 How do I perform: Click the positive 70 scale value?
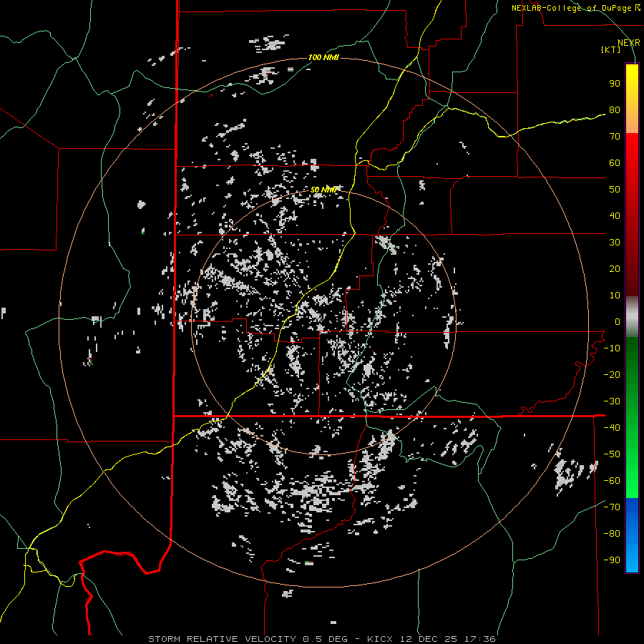pyautogui.click(x=615, y=137)
